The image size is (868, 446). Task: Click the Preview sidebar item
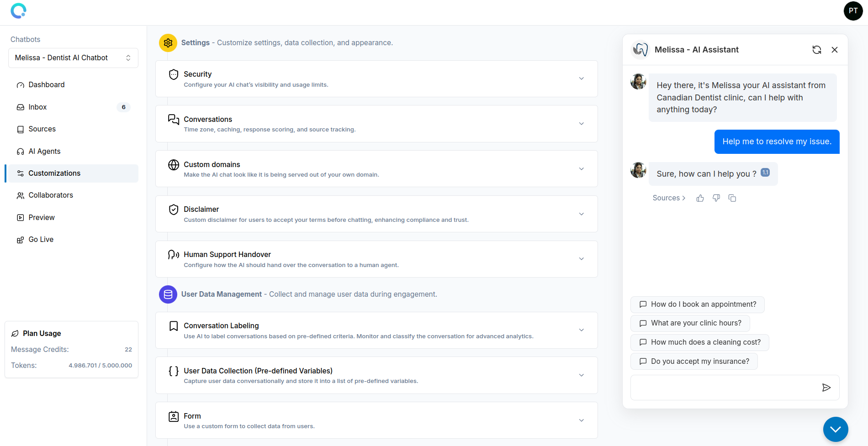coord(41,217)
